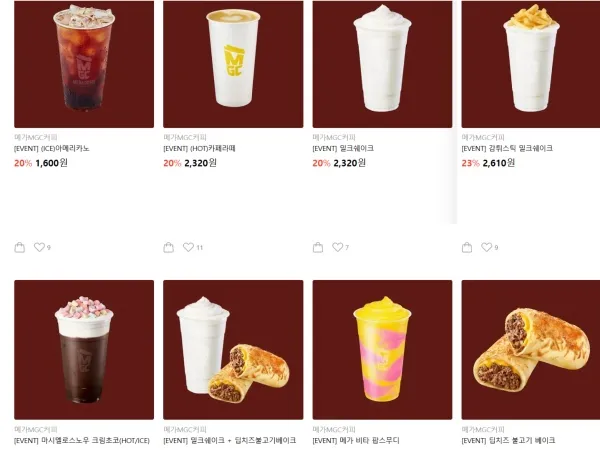Screen dimensions: 600x450
Task: Open [EVENT] (ICE)아메리카노 title link
Action: [x=52, y=148]
